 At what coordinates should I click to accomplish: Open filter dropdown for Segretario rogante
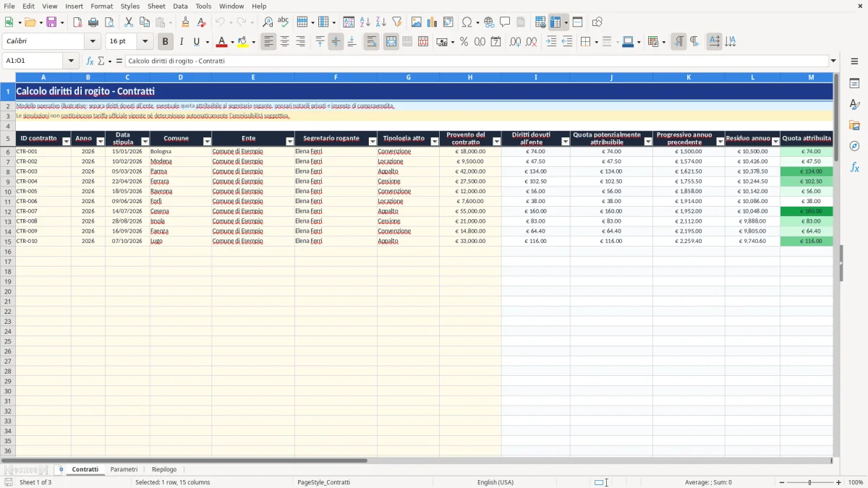373,142
